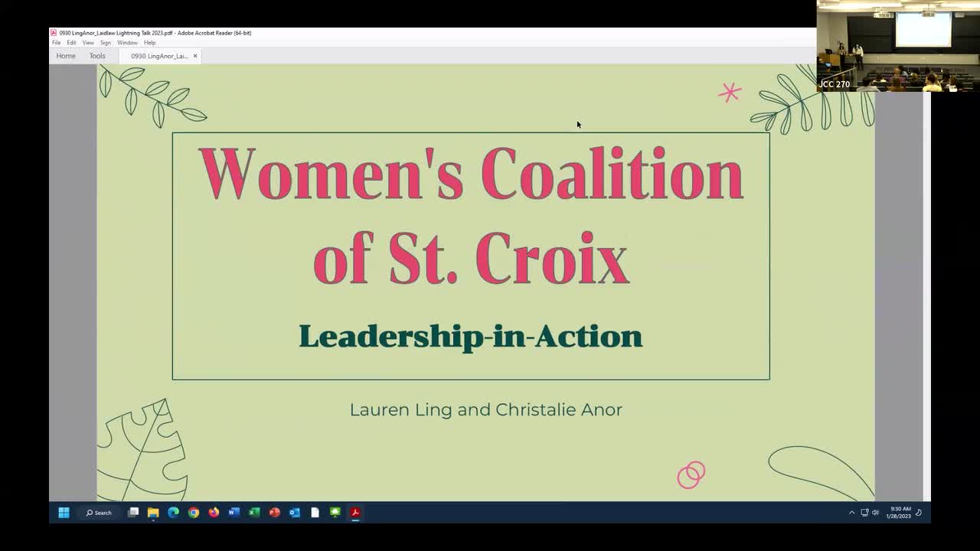
Task: Toggle the night light moon icon
Action: coord(917,513)
